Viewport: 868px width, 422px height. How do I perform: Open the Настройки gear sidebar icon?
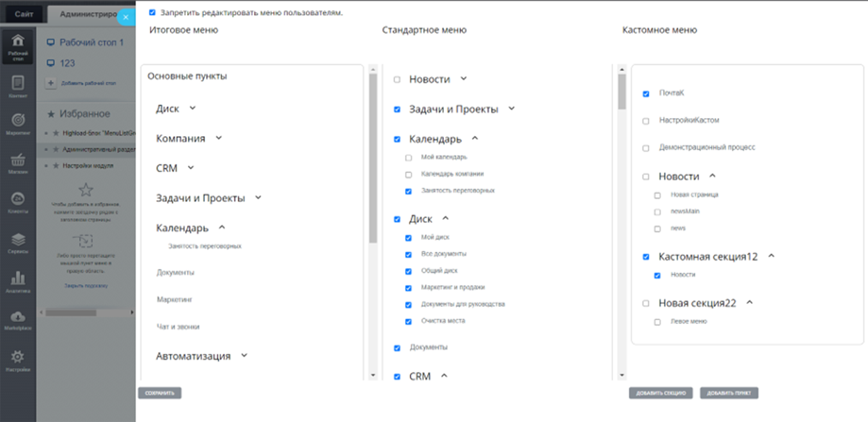18,361
